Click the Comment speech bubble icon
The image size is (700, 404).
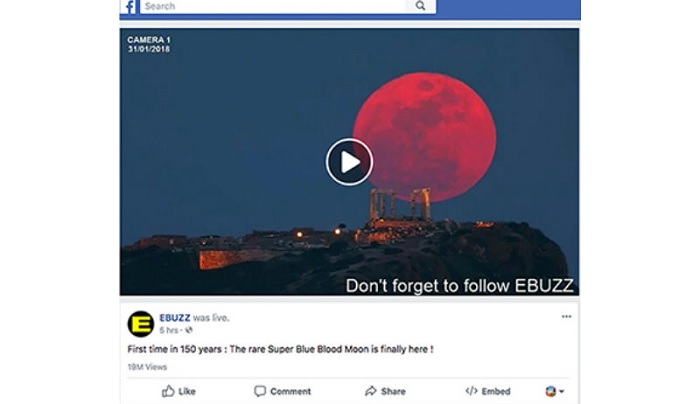click(x=260, y=391)
